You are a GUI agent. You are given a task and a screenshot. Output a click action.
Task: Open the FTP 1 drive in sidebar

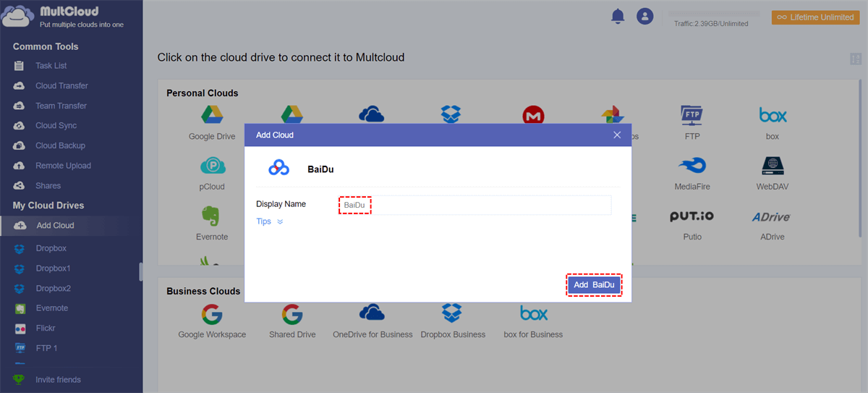click(x=46, y=348)
